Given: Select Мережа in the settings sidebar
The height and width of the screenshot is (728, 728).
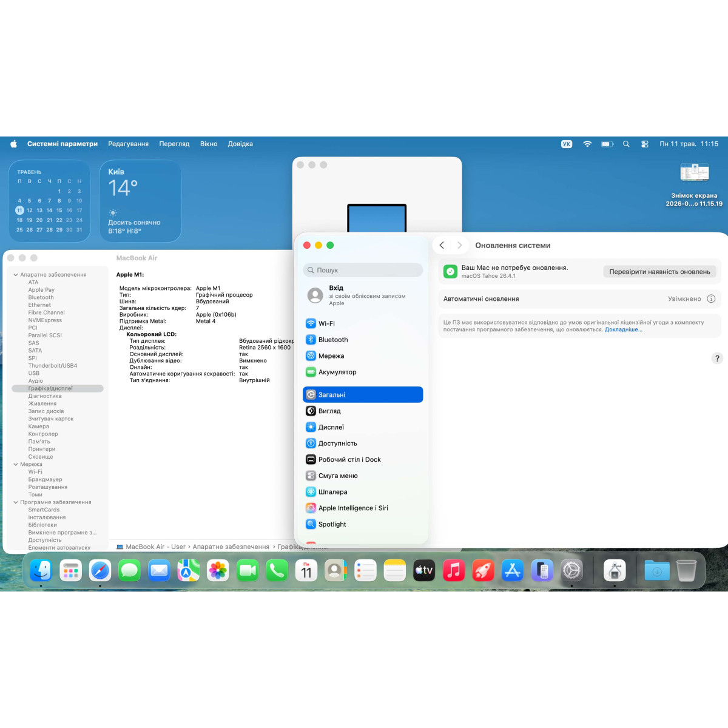Looking at the screenshot, I should click(x=363, y=356).
